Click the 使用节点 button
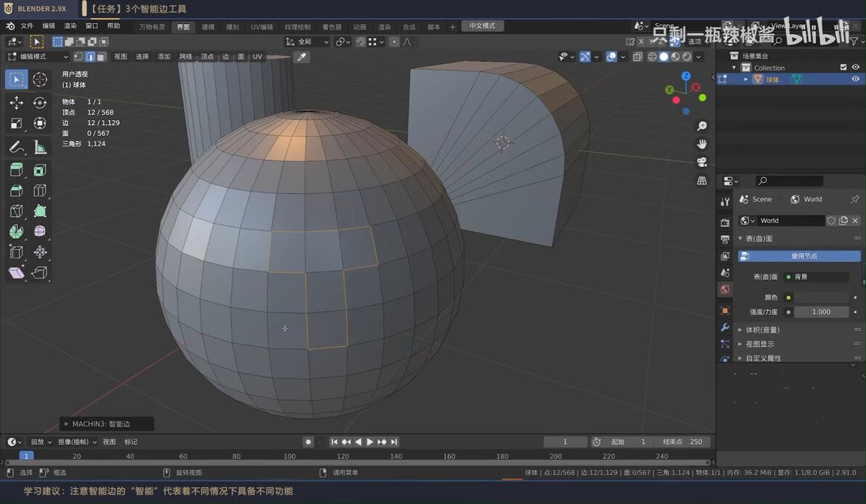 coord(799,256)
